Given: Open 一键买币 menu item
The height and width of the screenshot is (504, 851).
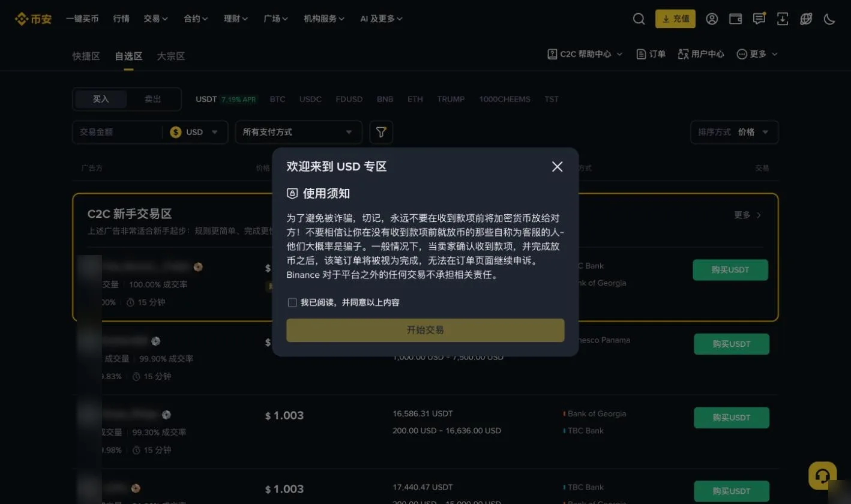Looking at the screenshot, I should [82, 19].
